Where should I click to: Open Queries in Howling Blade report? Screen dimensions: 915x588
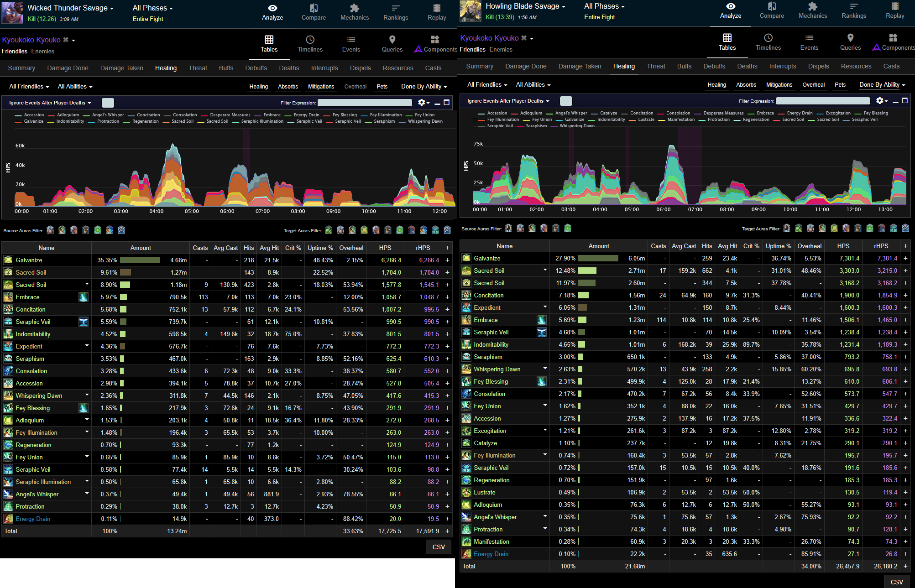pos(851,42)
